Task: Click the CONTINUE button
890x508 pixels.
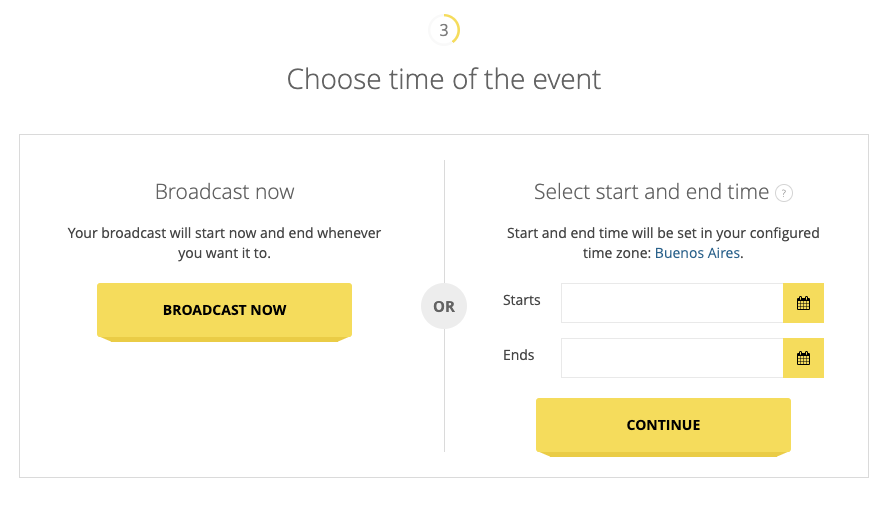Action: tap(663, 427)
